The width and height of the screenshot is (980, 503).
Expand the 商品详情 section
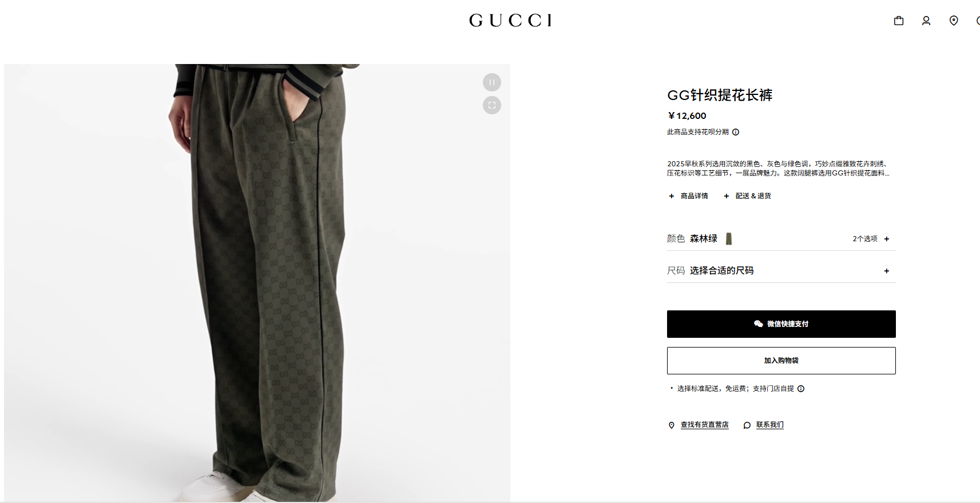coord(688,196)
